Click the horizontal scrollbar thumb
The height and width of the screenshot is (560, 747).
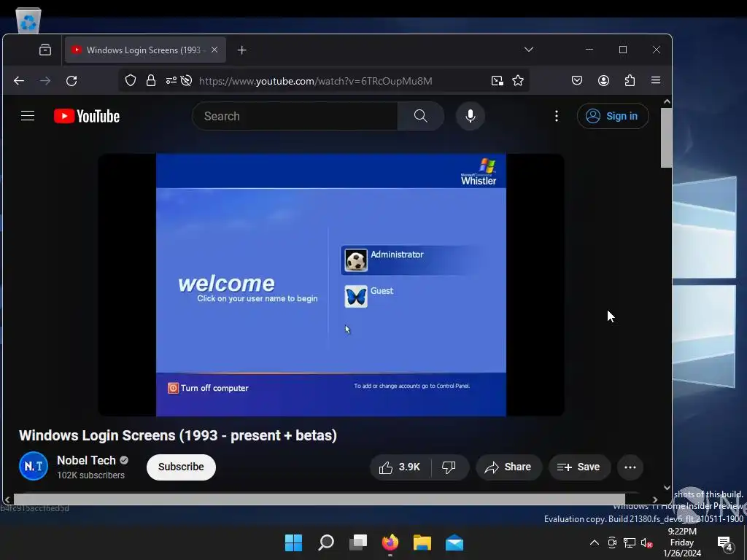[320, 499]
